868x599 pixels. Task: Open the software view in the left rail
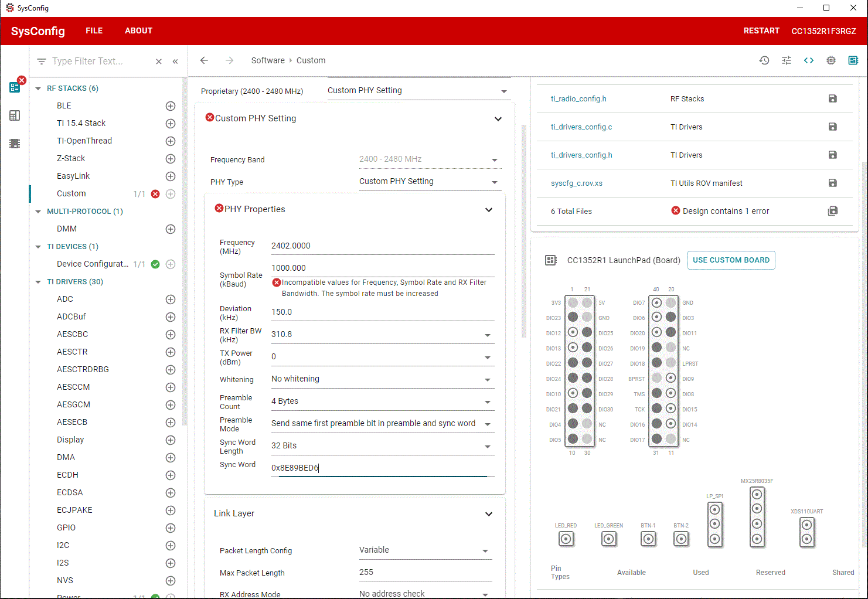[15, 87]
